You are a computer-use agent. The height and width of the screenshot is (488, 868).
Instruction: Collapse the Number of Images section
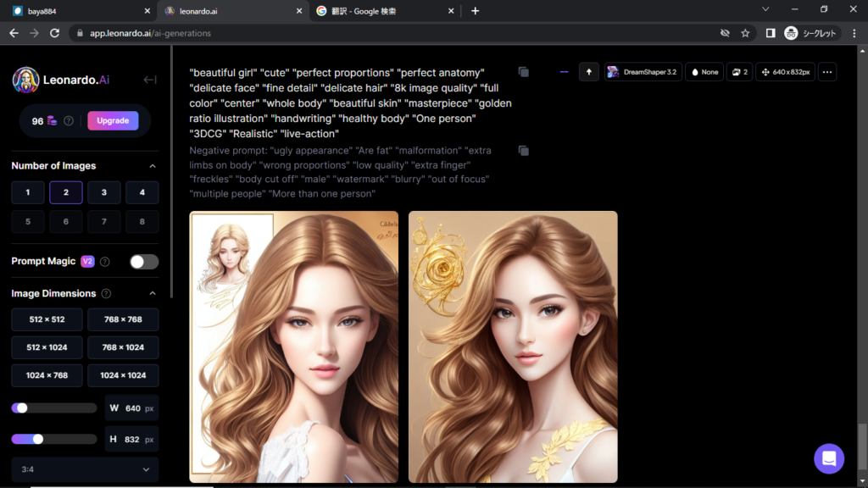pos(153,166)
